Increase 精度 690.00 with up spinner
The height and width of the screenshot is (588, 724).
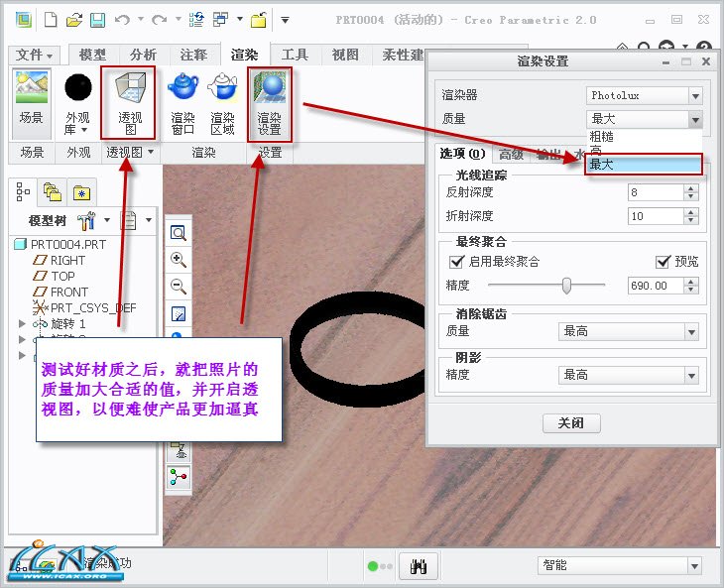[x=690, y=281]
